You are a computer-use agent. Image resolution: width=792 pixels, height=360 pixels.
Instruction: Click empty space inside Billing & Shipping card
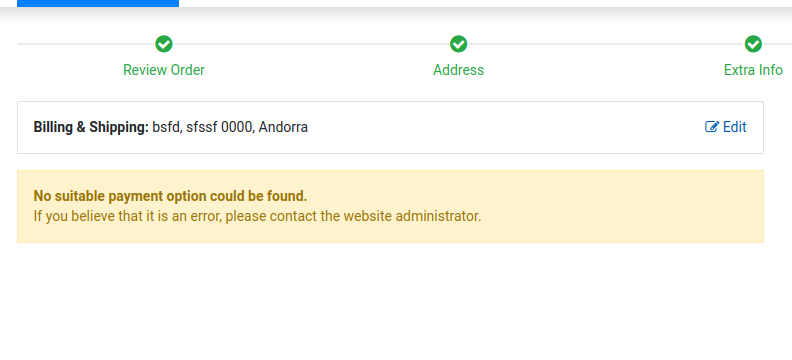coord(505,127)
